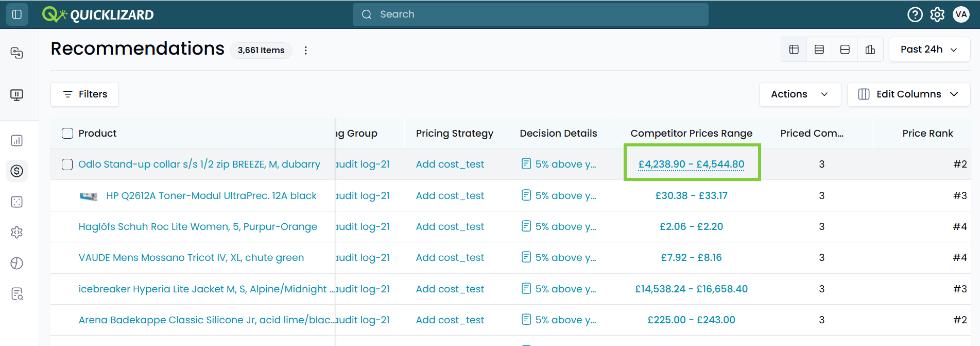The width and height of the screenshot is (980, 346).
Task: Open '5% above y...' details in Haglöfs row
Action: [x=565, y=227]
